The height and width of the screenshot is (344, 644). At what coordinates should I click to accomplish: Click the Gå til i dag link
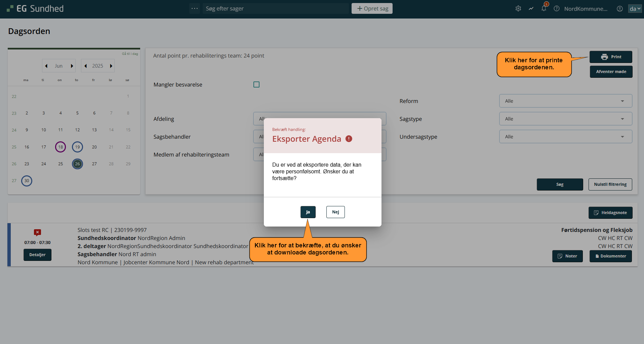click(x=130, y=54)
